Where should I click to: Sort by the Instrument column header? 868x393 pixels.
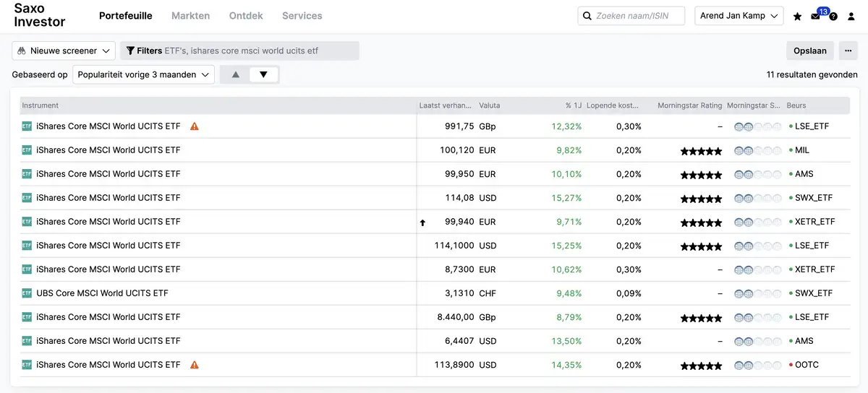pyautogui.click(x=41, y=105)
